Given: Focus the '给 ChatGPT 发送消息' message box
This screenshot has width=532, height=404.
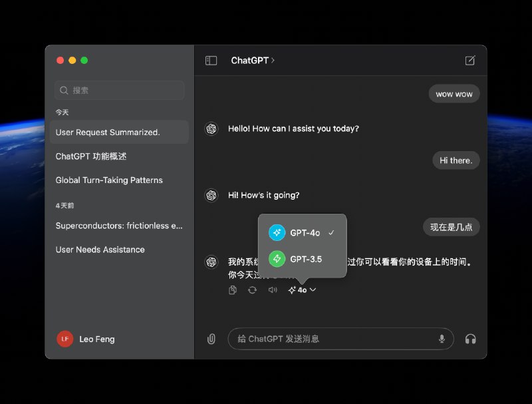Looking at the screenshot, I should click(340, 339).
